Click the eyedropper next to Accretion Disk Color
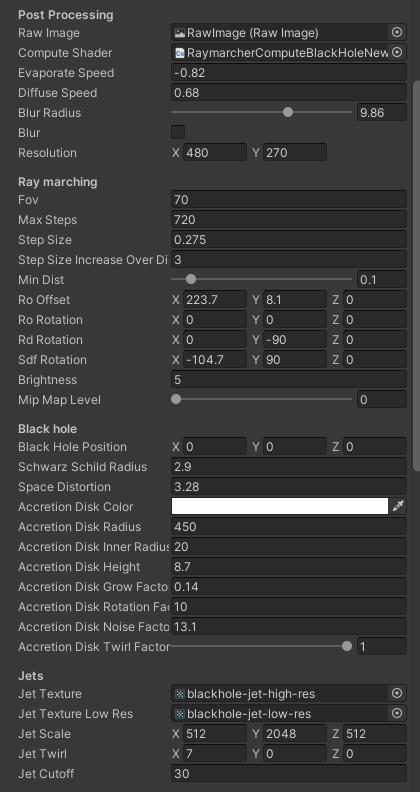The height and width of the screenshot is (792, 420). pos(398,506)
